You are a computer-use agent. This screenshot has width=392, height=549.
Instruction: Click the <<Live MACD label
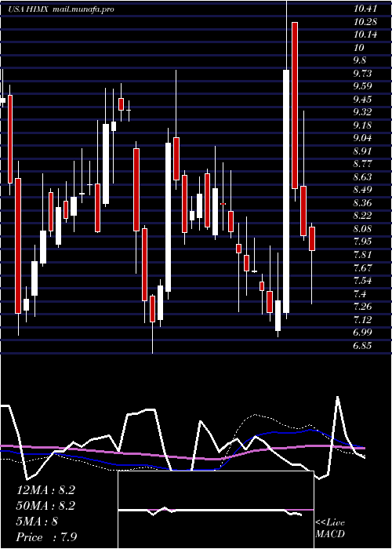point(330,529)
